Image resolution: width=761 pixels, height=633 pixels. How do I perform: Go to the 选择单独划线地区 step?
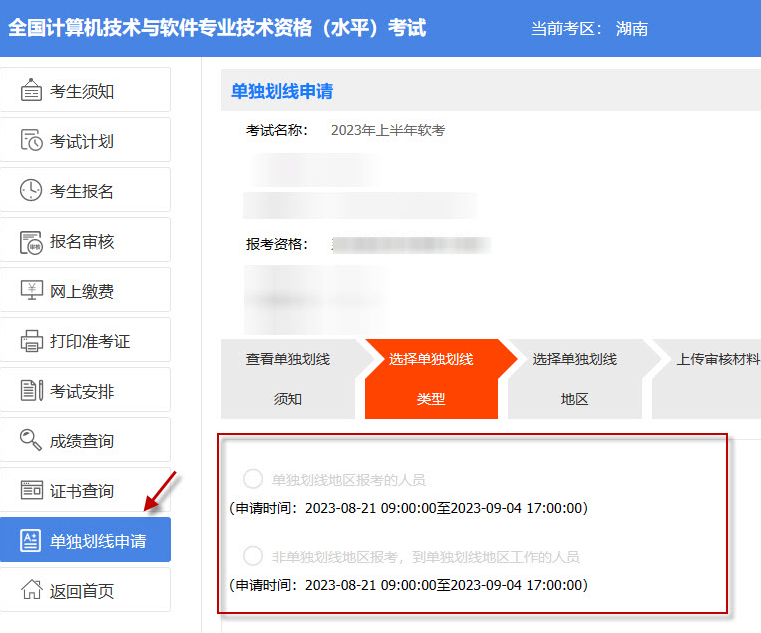click(x=574, y=378)
